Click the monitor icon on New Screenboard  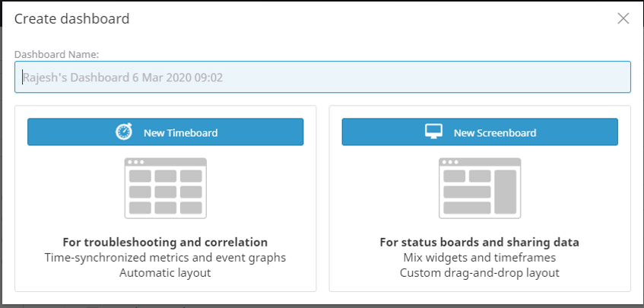click(x=433, y=132)
